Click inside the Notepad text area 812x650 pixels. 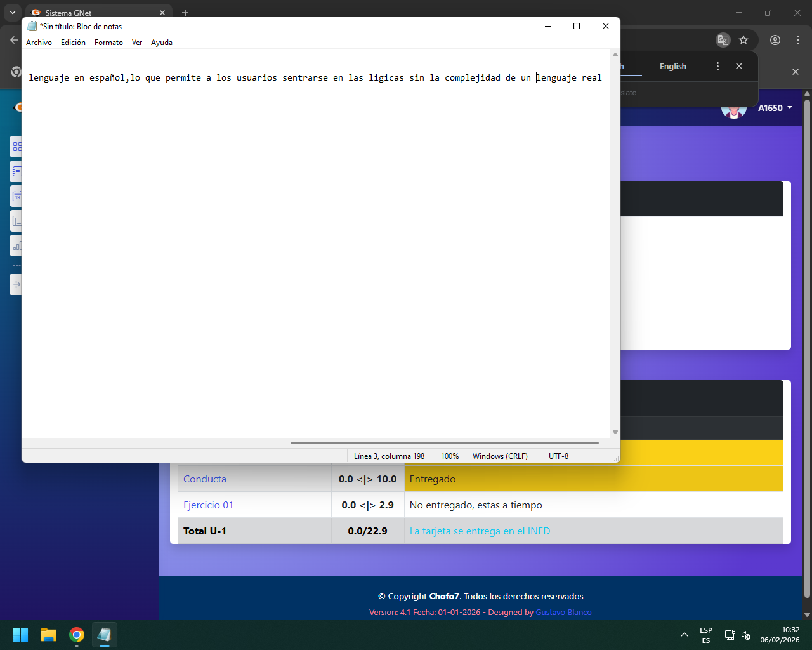[x=316, y=254]
